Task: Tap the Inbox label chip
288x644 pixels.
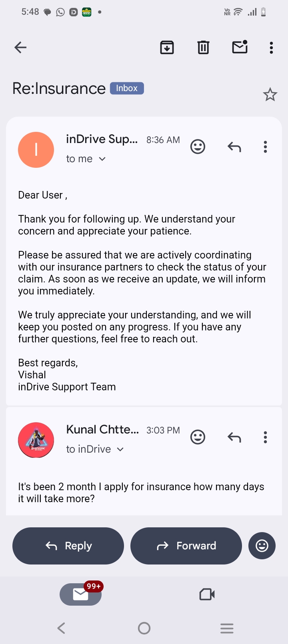Action: coord(127,88)
